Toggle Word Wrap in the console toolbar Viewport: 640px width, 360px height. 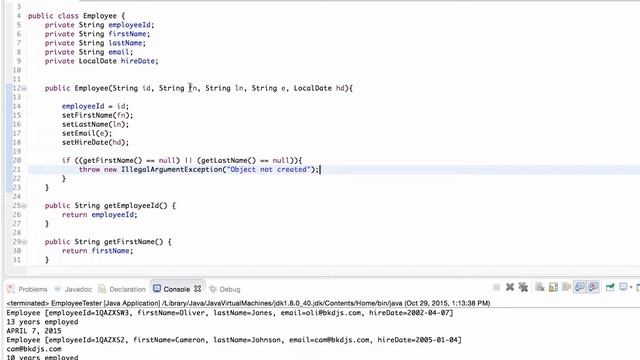[566, 287]
